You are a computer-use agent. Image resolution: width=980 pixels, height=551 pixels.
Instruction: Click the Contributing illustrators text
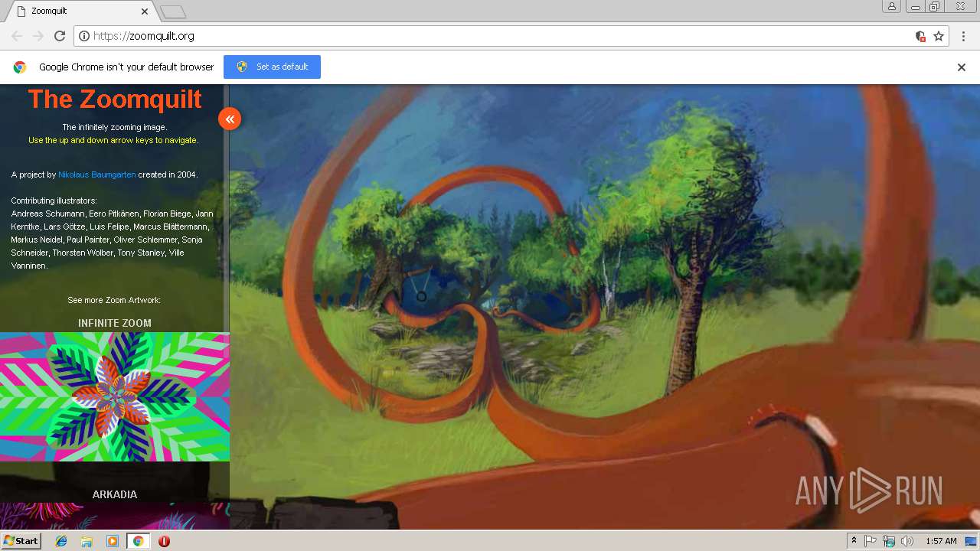[x=54, y=201]
